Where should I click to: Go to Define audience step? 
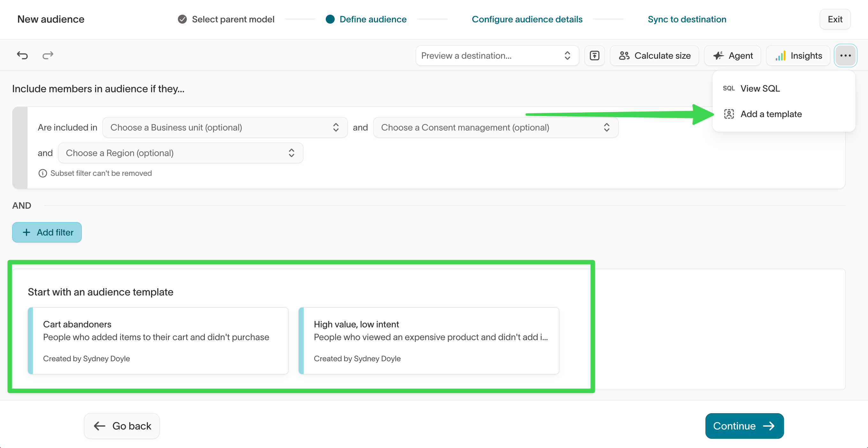point(366,19)
